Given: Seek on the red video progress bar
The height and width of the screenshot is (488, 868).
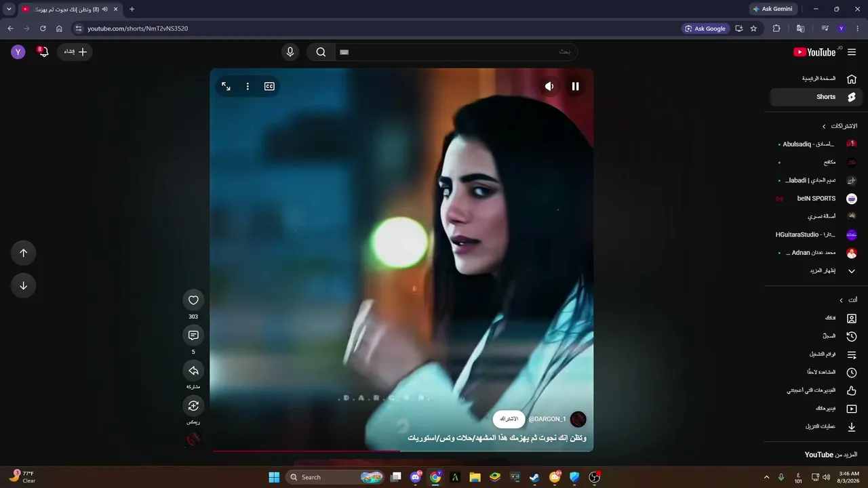Looking at the screenshot, I should pyautogui.click(x=401, y=451).
